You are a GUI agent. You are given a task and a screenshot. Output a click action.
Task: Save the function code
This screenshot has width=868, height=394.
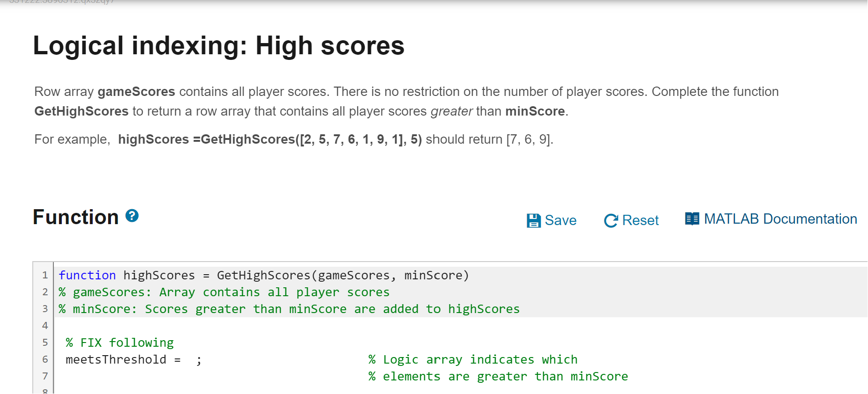pos(552,220)
